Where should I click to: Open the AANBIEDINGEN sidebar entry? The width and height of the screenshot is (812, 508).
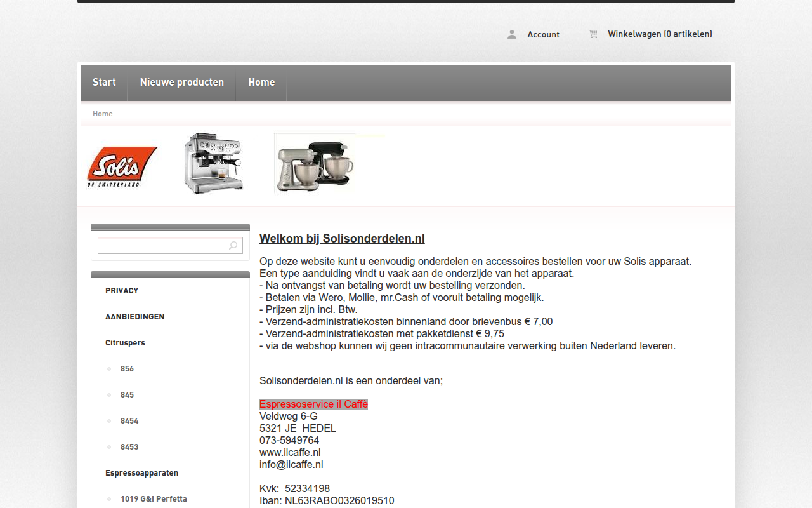tap(170, 317)
